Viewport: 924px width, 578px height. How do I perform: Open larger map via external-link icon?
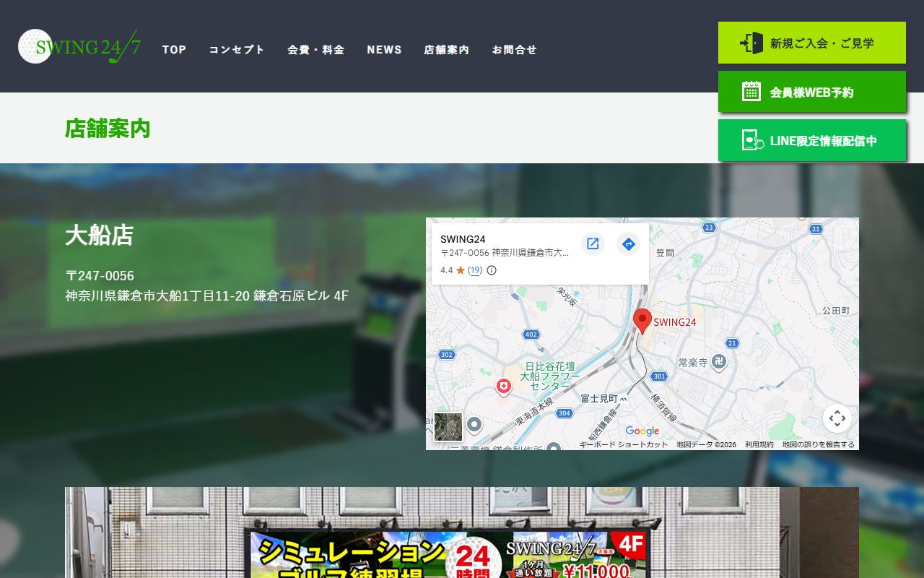593,244
